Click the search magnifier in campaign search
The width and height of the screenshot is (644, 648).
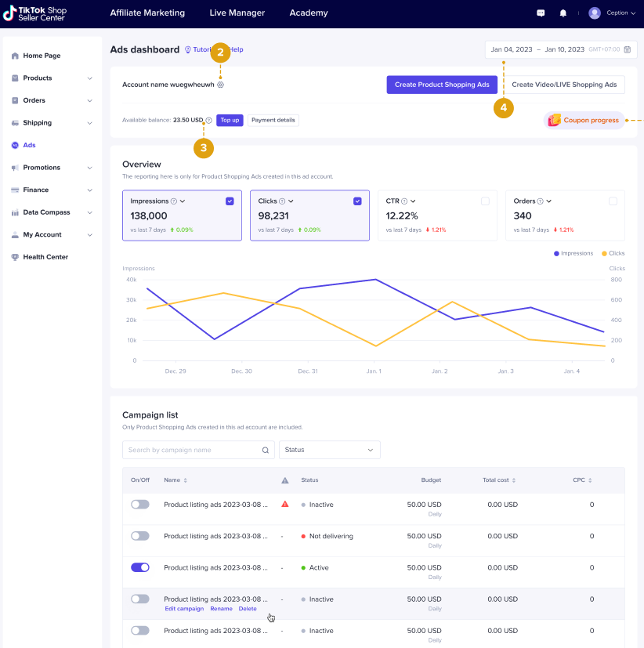click(x=266, y=450)
